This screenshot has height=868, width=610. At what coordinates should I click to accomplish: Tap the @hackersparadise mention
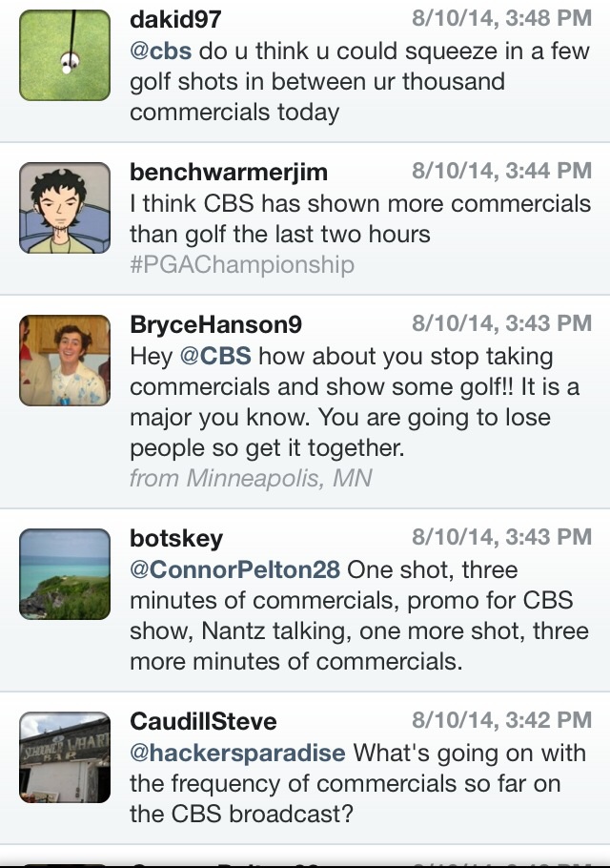click(237, 753)
